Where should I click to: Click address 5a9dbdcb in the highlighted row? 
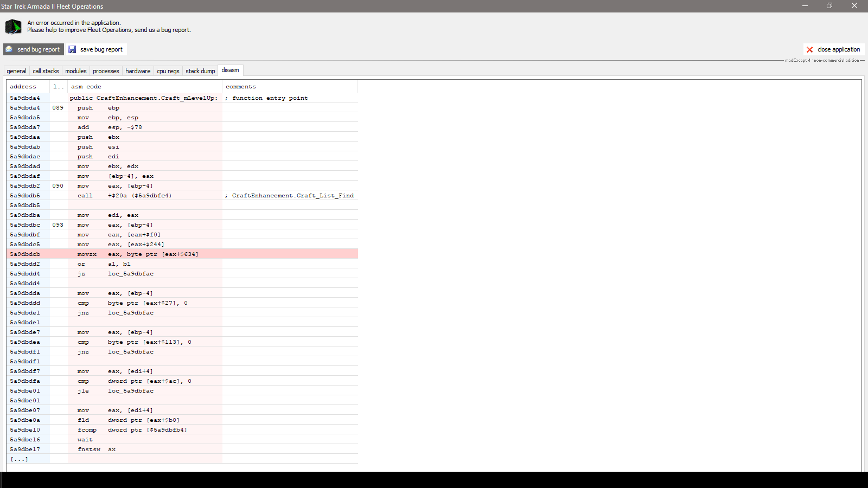pos(25,254)
